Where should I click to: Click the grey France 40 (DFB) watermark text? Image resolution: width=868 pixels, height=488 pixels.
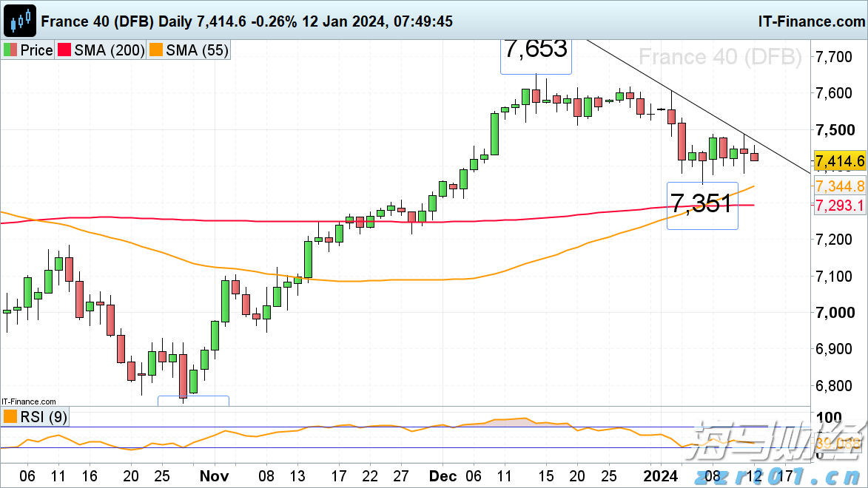719,57
